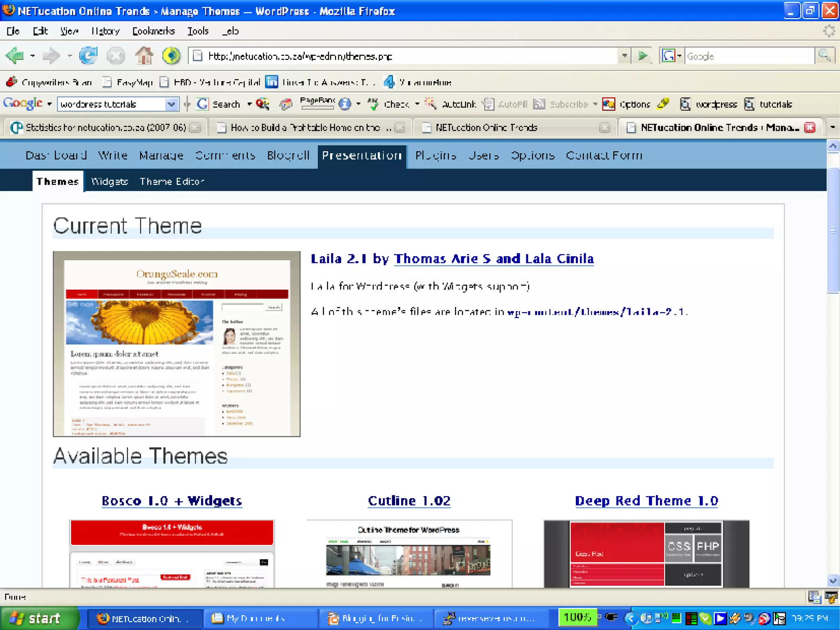This screenshot has height=630, width=840.
Task: Switch to the Widgets sub-tab
Action: [x=109, y=181]
